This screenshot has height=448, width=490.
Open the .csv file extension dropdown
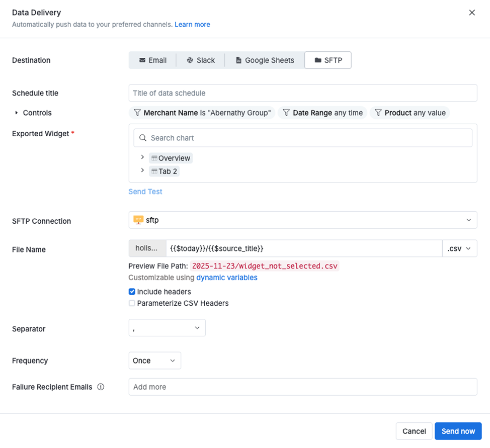pos(459,248)
